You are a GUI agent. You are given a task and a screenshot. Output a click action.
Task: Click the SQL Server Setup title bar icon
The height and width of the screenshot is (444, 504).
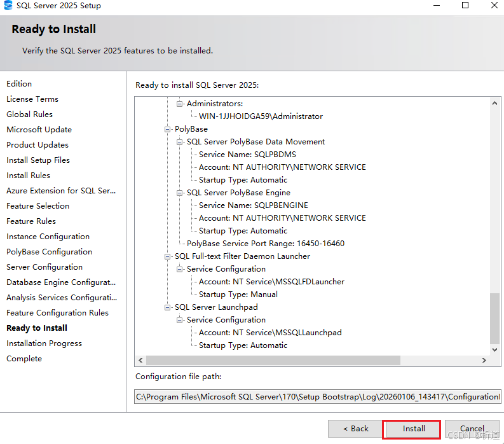(x=8, y=6)
